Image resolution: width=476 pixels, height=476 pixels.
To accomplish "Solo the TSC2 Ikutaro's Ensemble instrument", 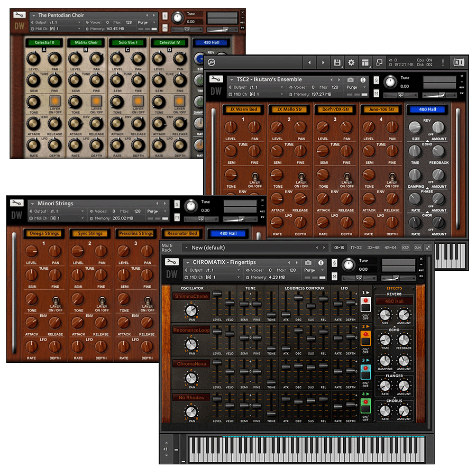I will [x=377, y=80].
